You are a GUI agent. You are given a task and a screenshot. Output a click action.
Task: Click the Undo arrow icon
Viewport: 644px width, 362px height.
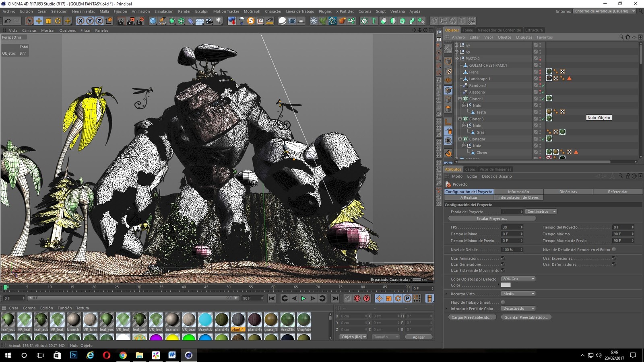[x=7, y=21]
